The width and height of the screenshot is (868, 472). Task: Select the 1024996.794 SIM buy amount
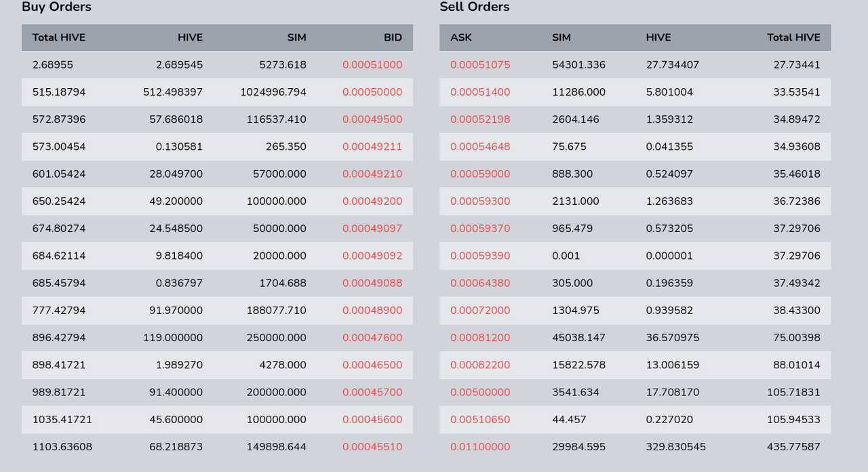[x=273, y=92]
